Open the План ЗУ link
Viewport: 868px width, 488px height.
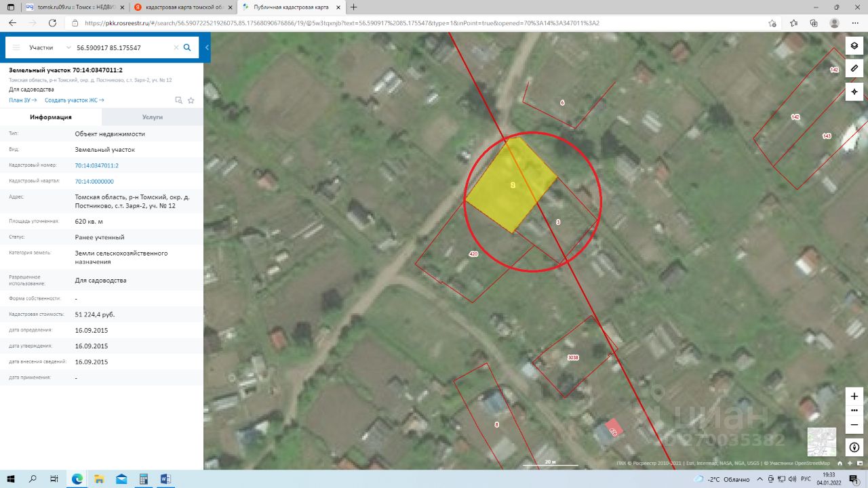[x=22, y=100]
